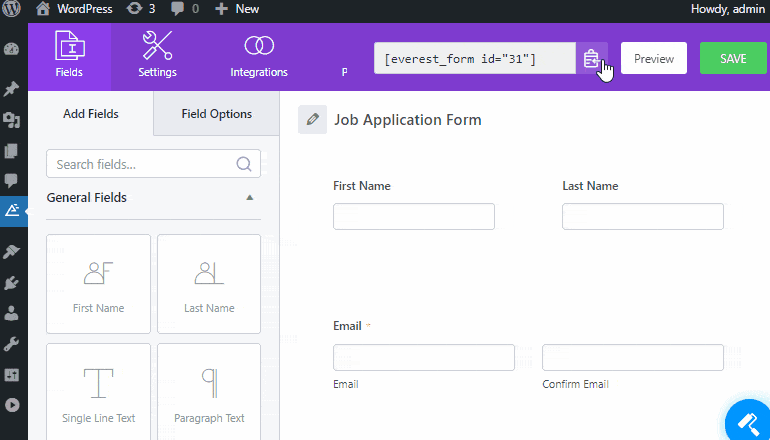The height and width of the screenshot is (440, 770).
Task: Add the Single Line Text field card
Action: (x=98, y=392)
